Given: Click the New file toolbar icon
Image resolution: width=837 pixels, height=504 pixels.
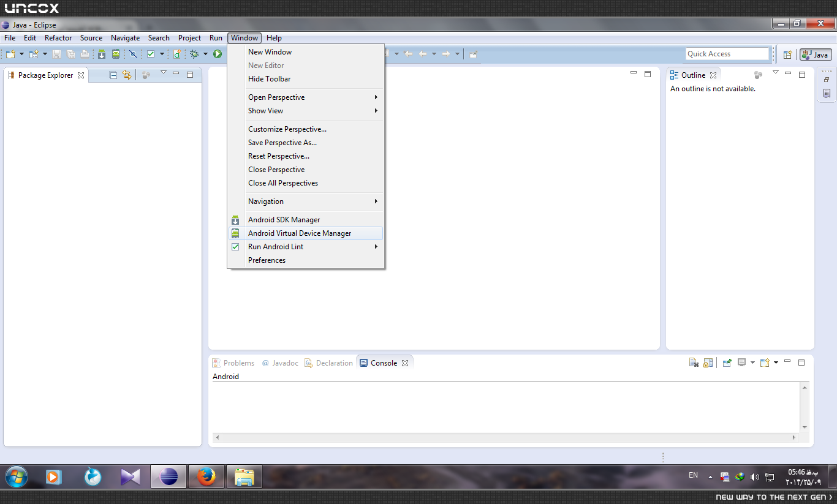Looking at the screenshot, I should coord(10,54).
